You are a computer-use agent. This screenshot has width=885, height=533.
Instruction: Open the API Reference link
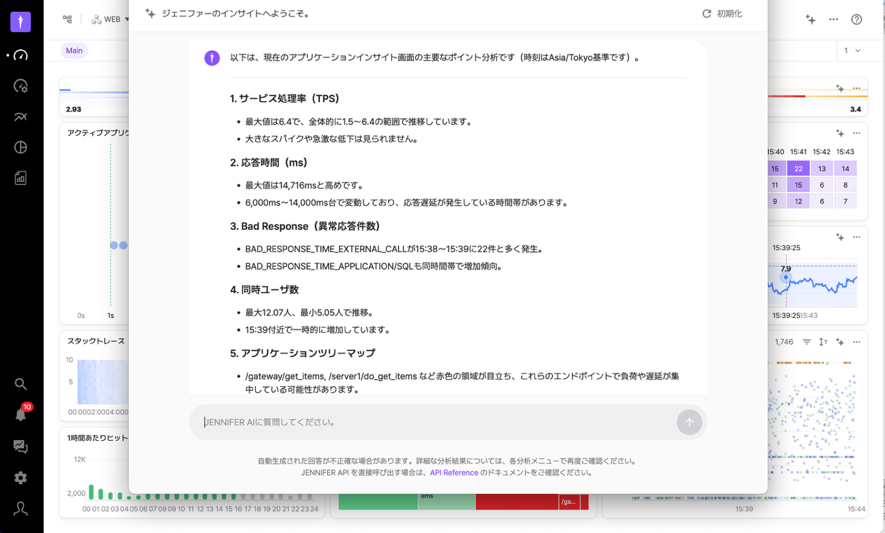tap(453, 473)
